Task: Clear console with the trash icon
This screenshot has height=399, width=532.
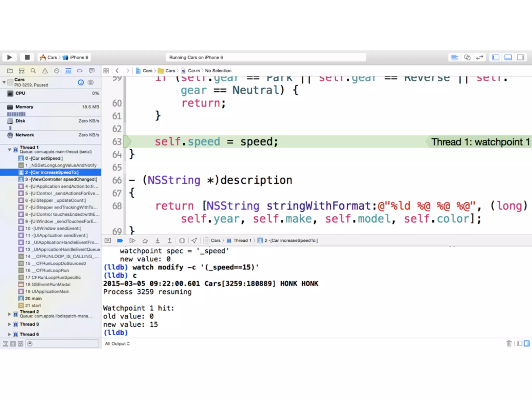Action: pos(509,344)
